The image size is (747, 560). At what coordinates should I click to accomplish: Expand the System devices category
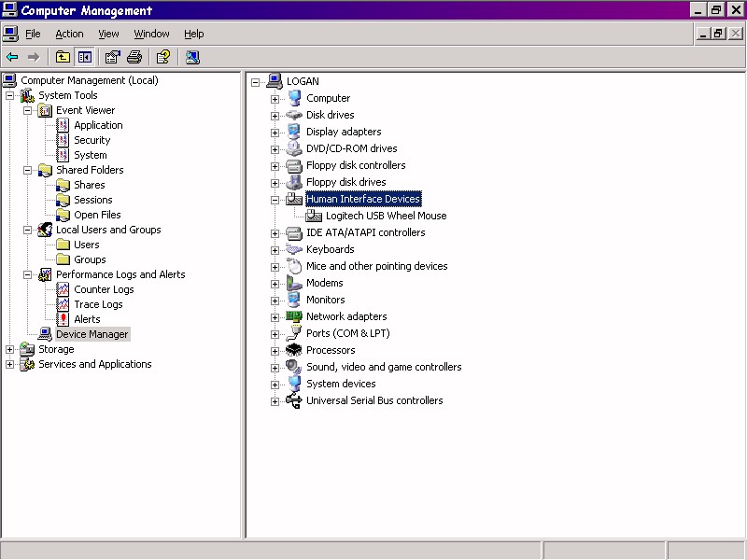click(275, 385)
